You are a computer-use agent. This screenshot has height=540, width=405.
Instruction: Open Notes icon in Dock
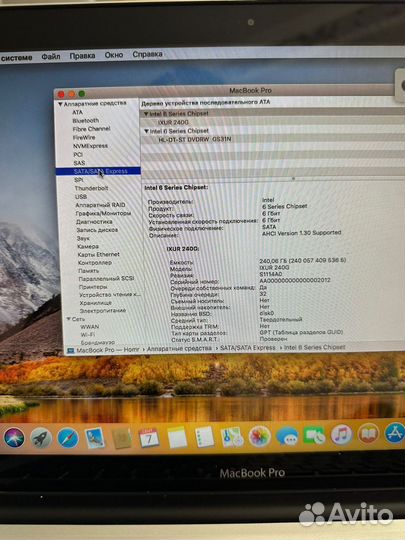[x=177, y=437]
